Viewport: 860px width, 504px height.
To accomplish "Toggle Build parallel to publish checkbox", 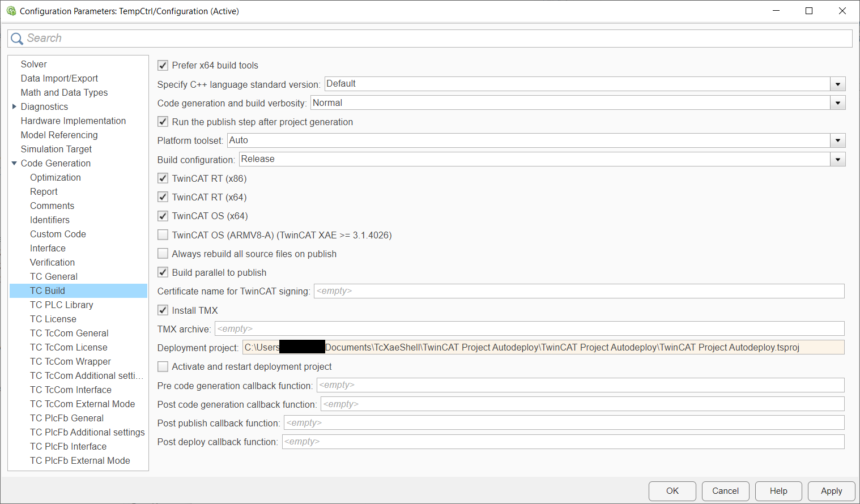I will point(163,272).
